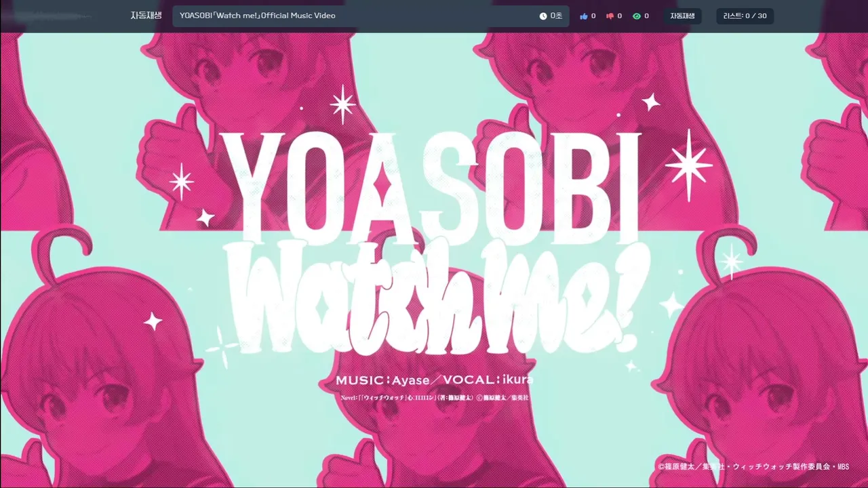Click the clock timer icon
The height and width of the screenshot is (488, 868).
point(543,16)
